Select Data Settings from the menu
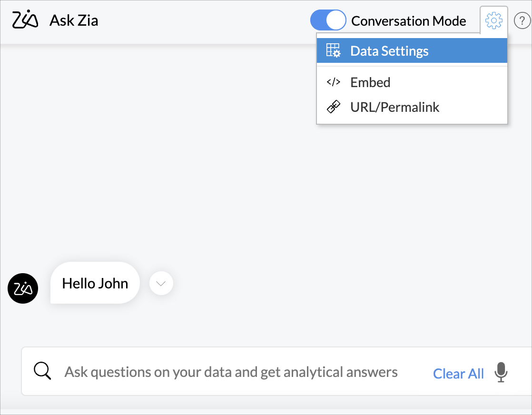Image resolution: width=532 pixels, height=415 pixels. [x=389, y=51]
